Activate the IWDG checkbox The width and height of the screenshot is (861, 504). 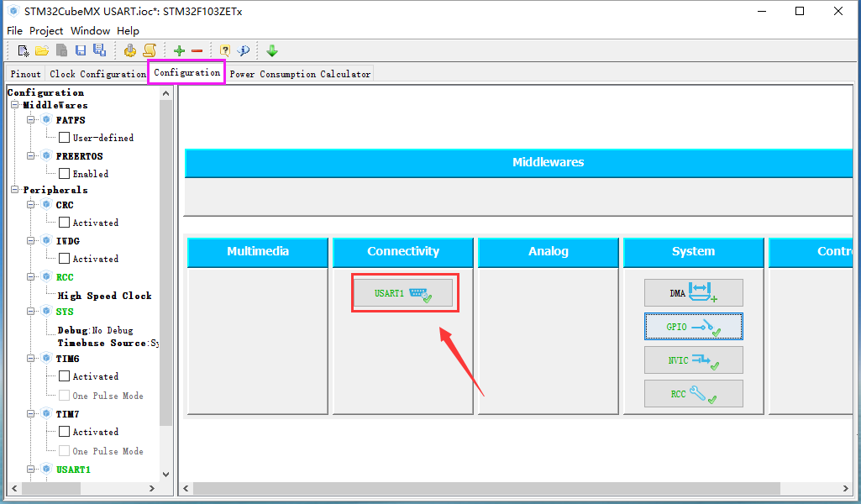click(x=64, y=258)
